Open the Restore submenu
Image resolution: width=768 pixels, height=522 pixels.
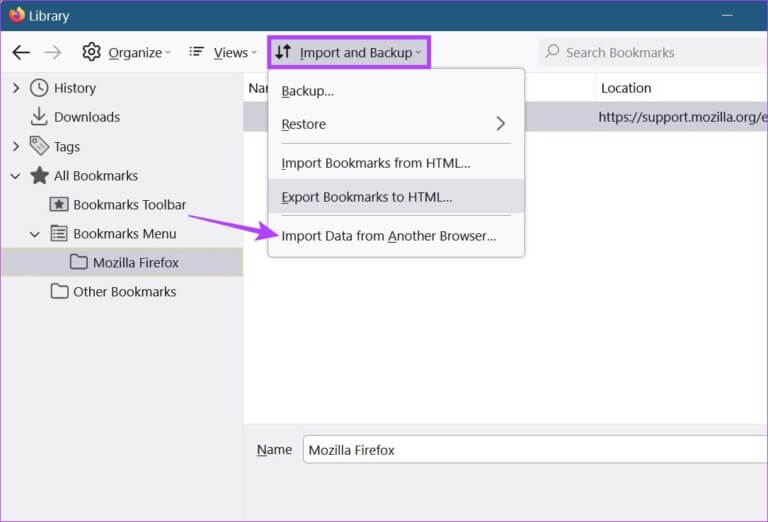pyautogui.click(x=396, y=124)
